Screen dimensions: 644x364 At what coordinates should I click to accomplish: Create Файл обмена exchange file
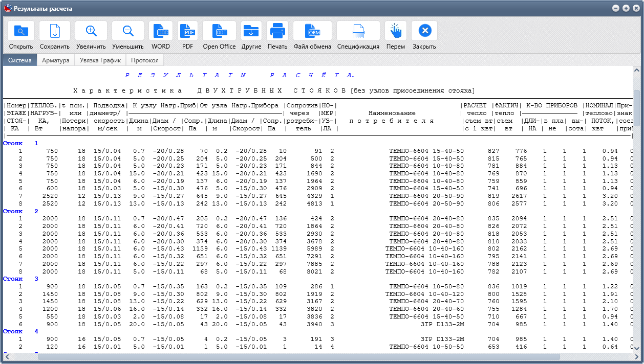point(312,31)
